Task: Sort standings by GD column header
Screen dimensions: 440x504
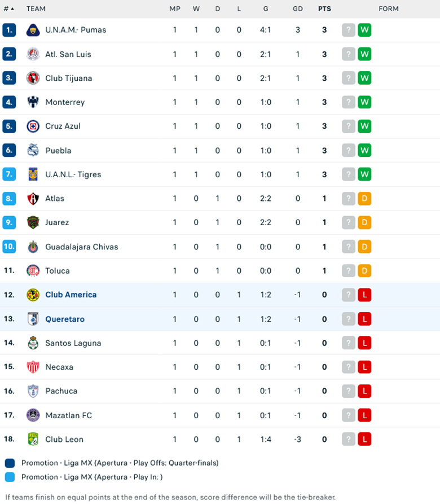Action: click(x=298, y=8)
